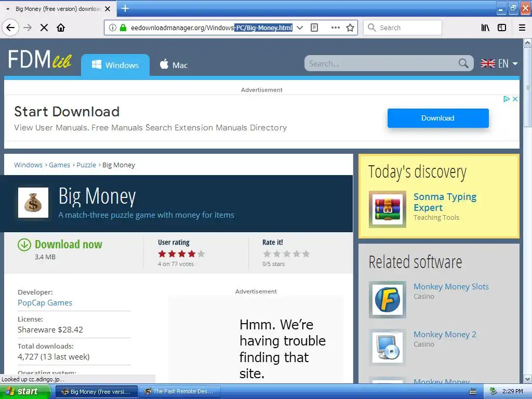Click the network tray icon
Image resolution: width=532 pixels, height=399 pixels.
click(494, 392)
